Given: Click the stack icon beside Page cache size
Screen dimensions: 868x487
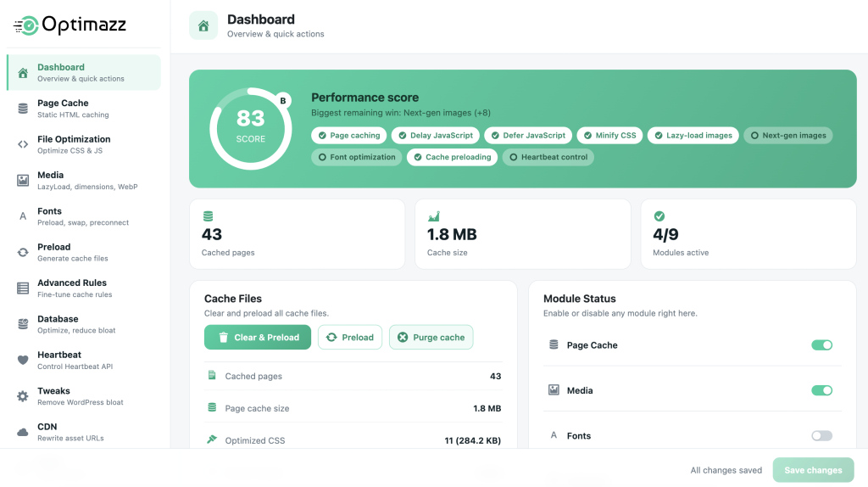Looking at the screenshot, I should 211,408.
